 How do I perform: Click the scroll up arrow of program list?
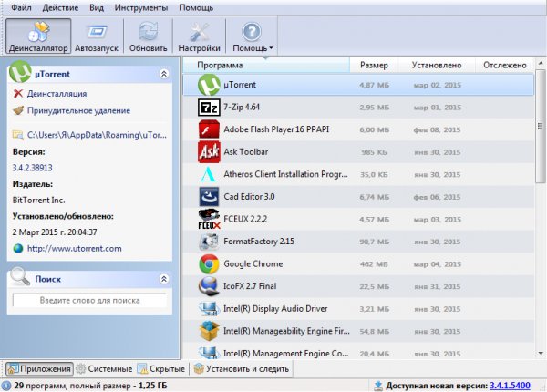(541, 63)
